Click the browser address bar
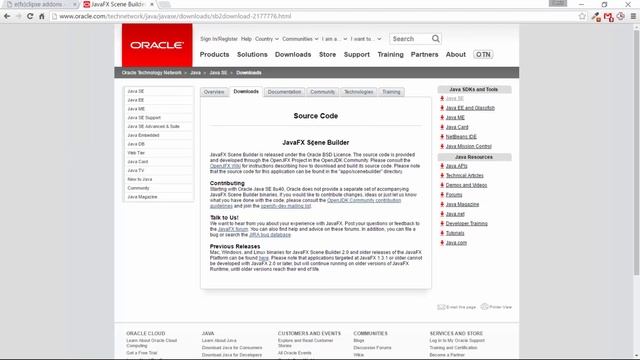The image size is (640, 360). click(313, 16)
